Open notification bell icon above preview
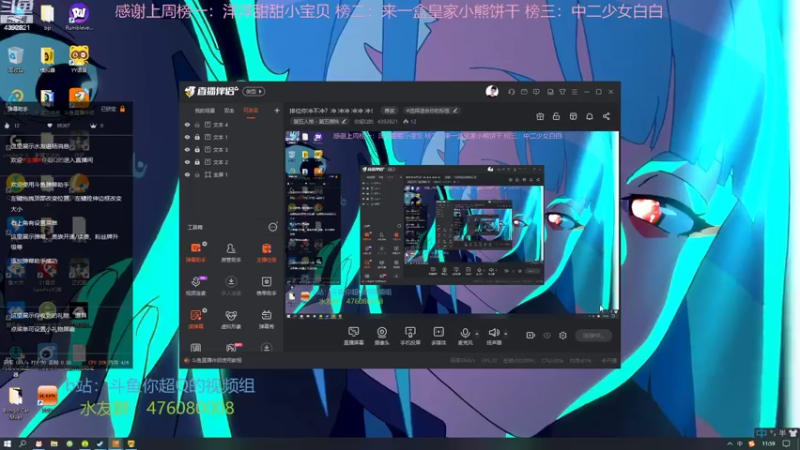800x450 pixels. (589, 116)
